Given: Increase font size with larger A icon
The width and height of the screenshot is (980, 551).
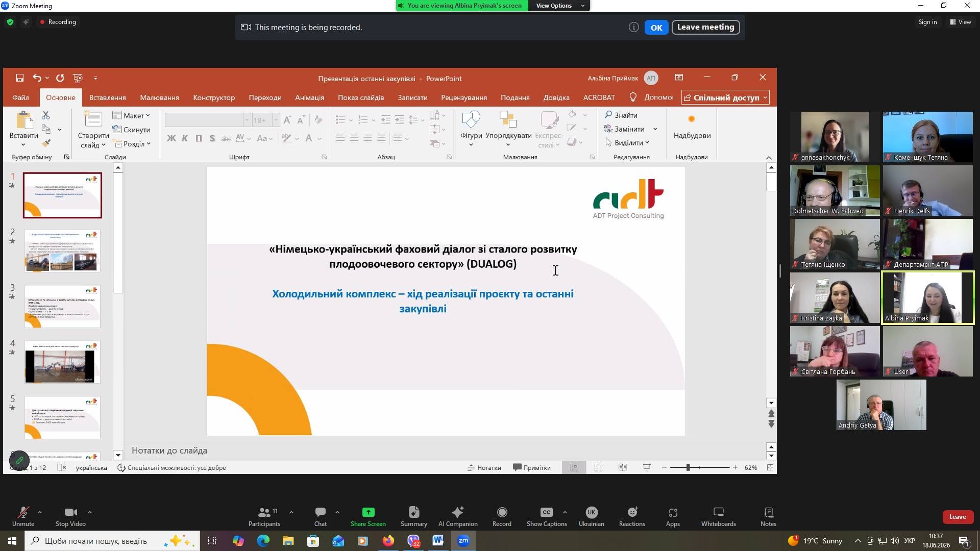Looking at the screenshot, I should [x=287, y=120].
